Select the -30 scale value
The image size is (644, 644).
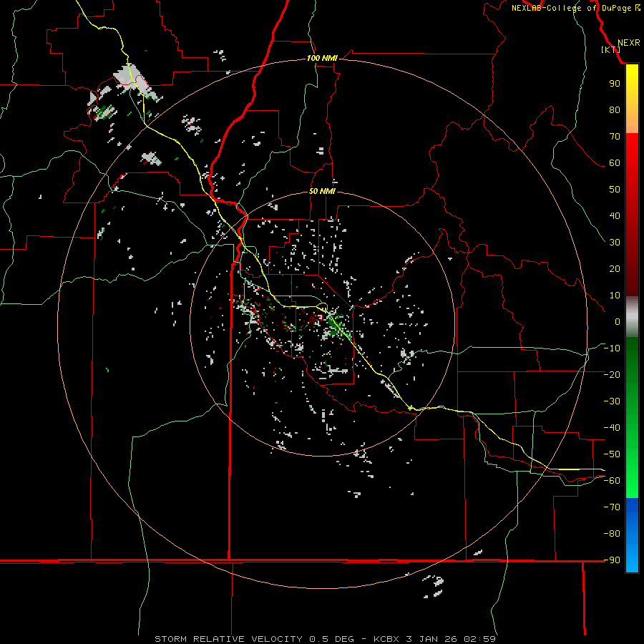click(612, 401)
